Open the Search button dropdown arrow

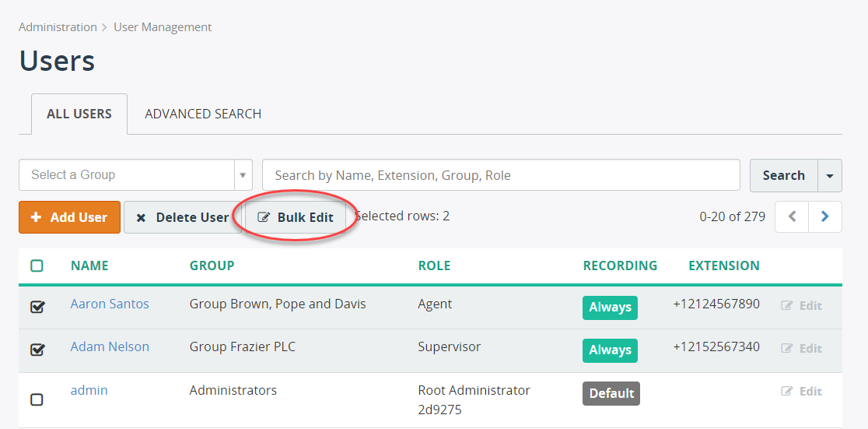click(x=830, y=175)
